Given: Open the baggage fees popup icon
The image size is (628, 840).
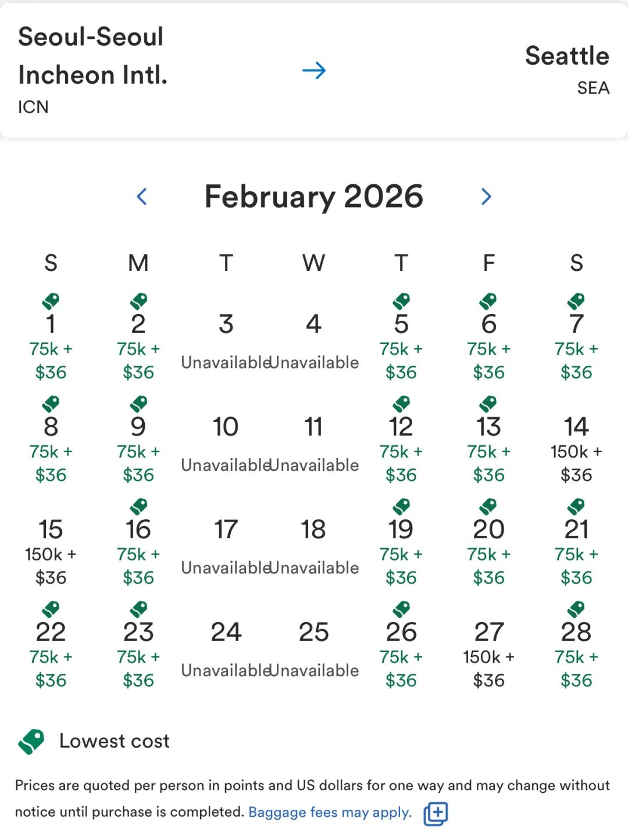Looking at the screenshot, I should click(x=436, y=813).
